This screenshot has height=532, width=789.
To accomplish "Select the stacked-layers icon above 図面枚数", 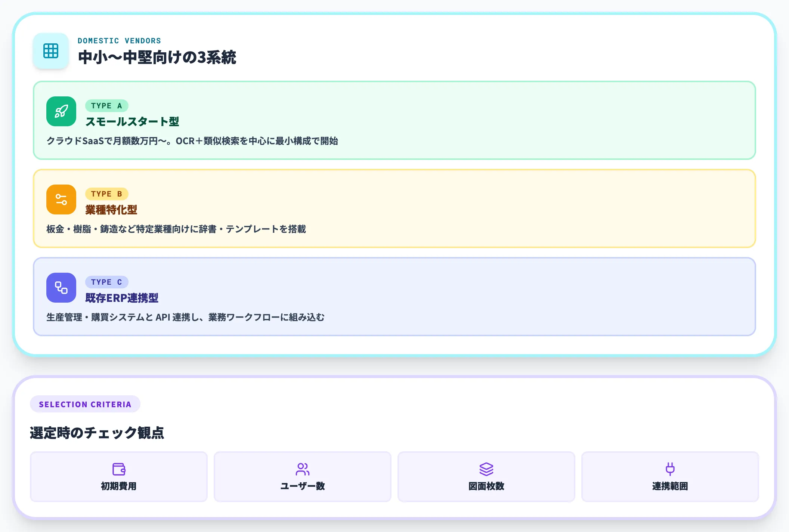I will coord(486,468).
